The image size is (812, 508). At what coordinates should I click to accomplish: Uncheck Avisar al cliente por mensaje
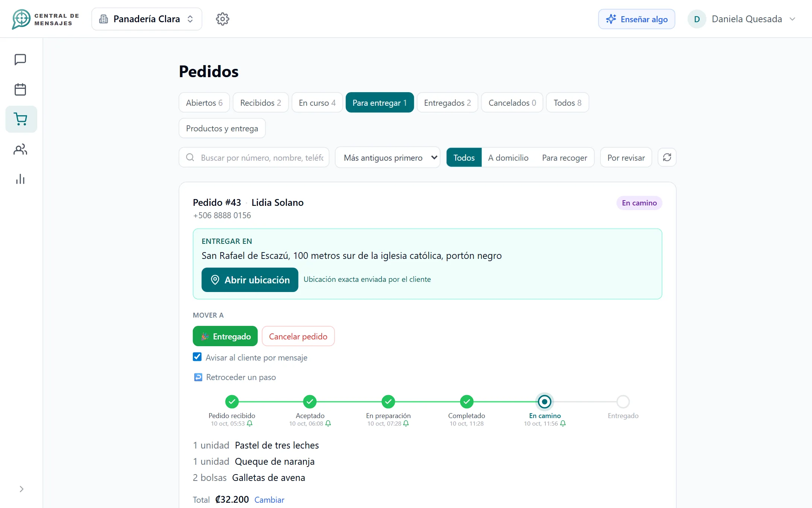(197, 357)
